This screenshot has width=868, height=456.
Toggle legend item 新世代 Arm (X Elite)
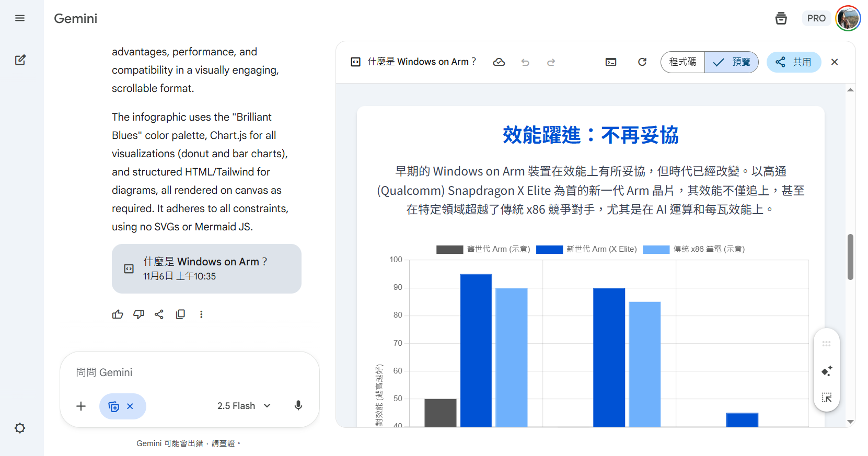coord(586,249)
